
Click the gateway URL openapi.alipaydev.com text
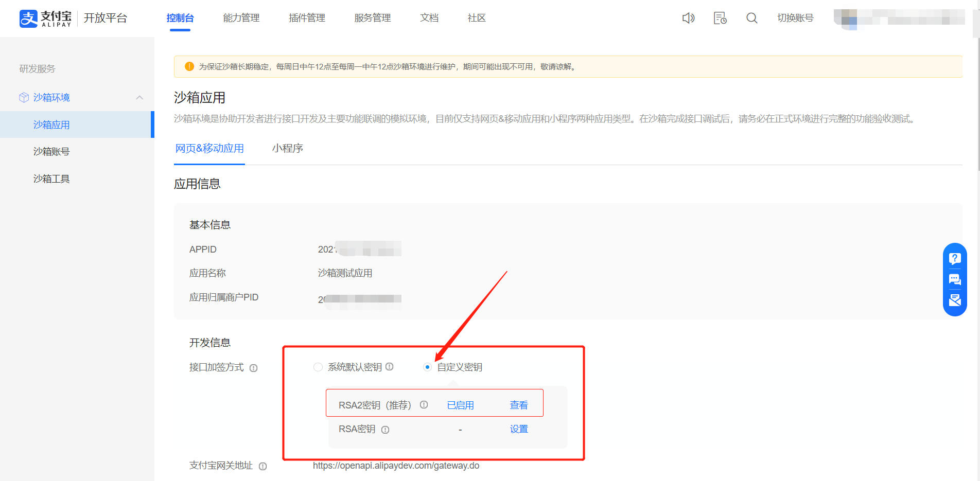click(x=396, y=466)
